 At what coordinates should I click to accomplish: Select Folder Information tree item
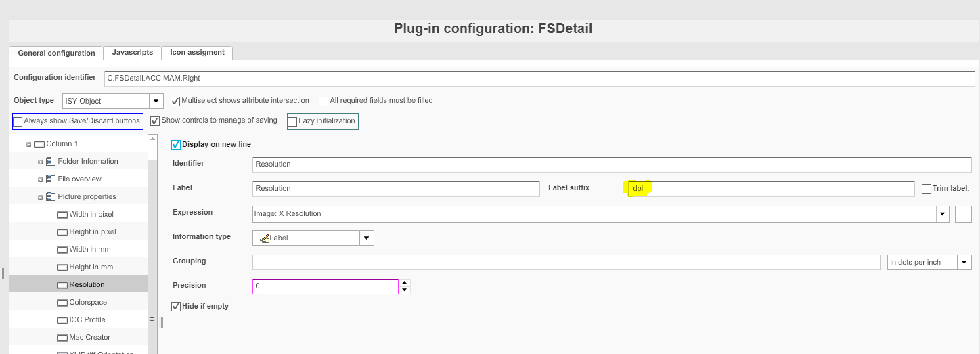tap(88, 162)
